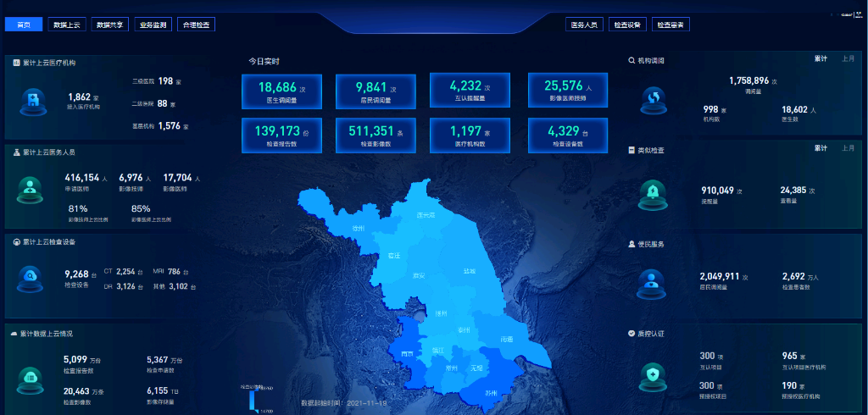
Task: Click the 合理检查 navigation button
Action: (197, 25)
